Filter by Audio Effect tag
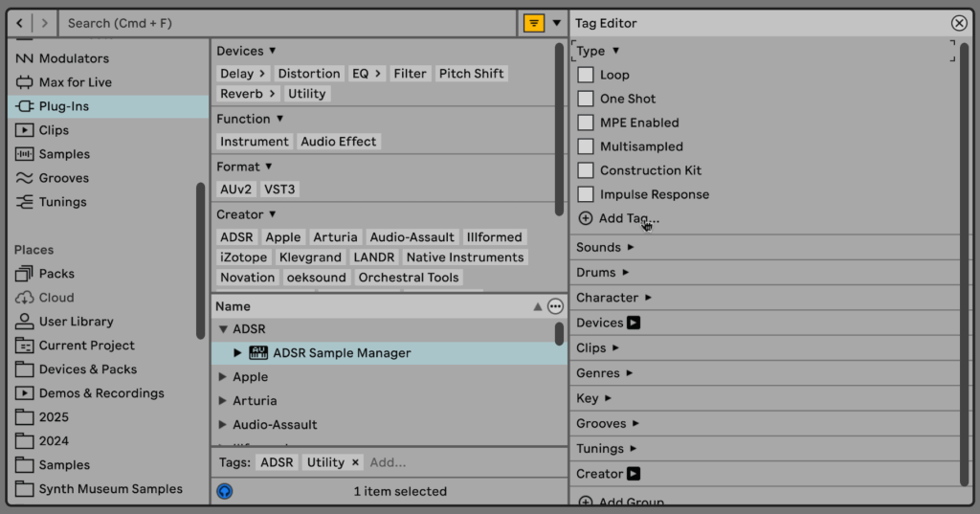Image resolution: width=980 pixels, height=514 pixels. [x=338, y=142]
